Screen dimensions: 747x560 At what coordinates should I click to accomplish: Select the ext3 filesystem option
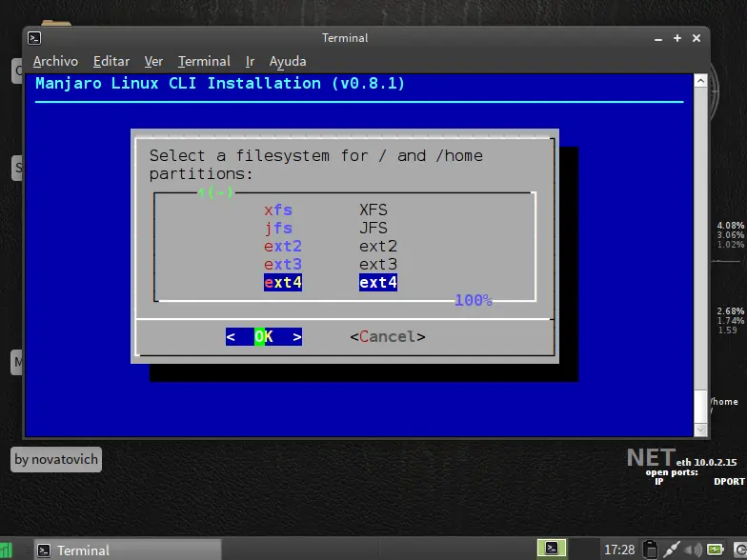coord(330,265)
